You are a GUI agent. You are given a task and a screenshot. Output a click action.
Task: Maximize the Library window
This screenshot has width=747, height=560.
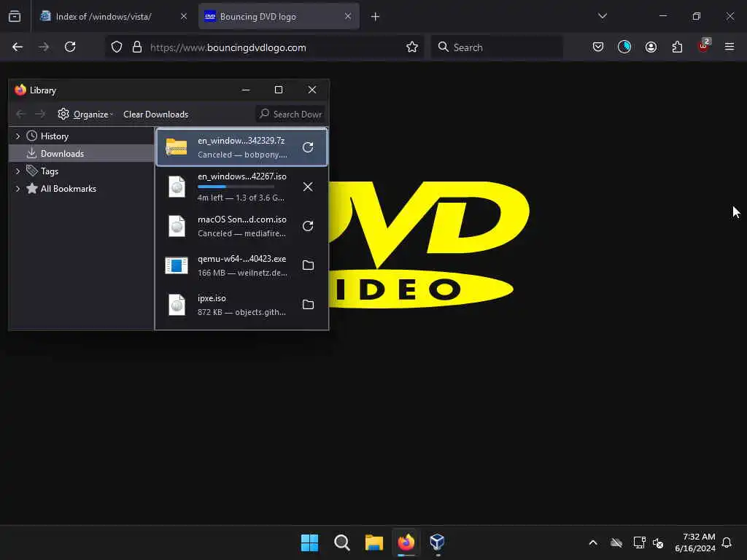(x=279, y=90)
